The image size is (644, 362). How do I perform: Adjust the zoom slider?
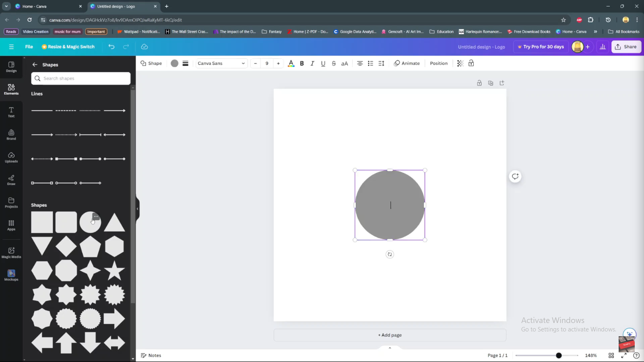pos(559,356)
